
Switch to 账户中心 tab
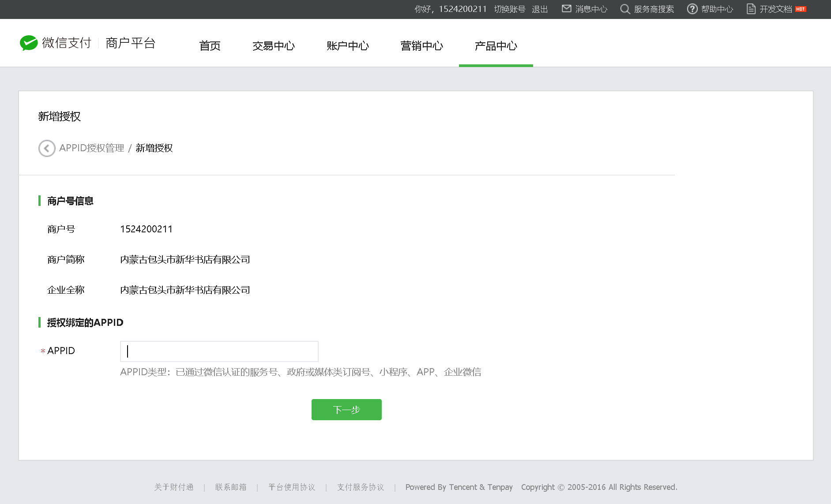(347, 46)
